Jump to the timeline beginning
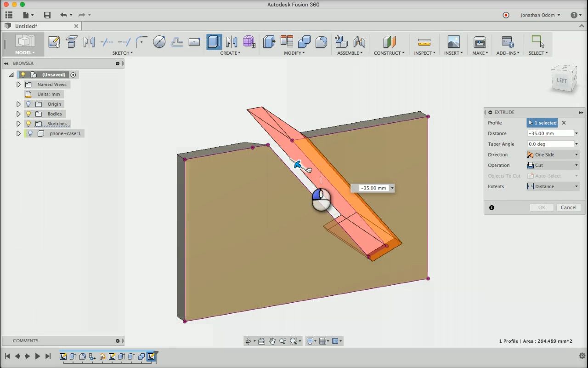 click(7, 356)
